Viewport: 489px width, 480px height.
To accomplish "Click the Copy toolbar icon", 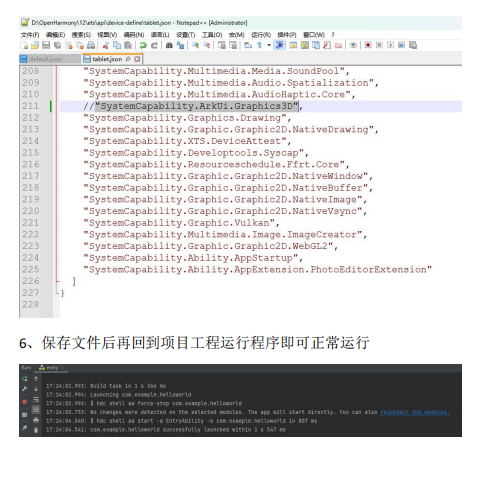I will [x=117, y=45].
